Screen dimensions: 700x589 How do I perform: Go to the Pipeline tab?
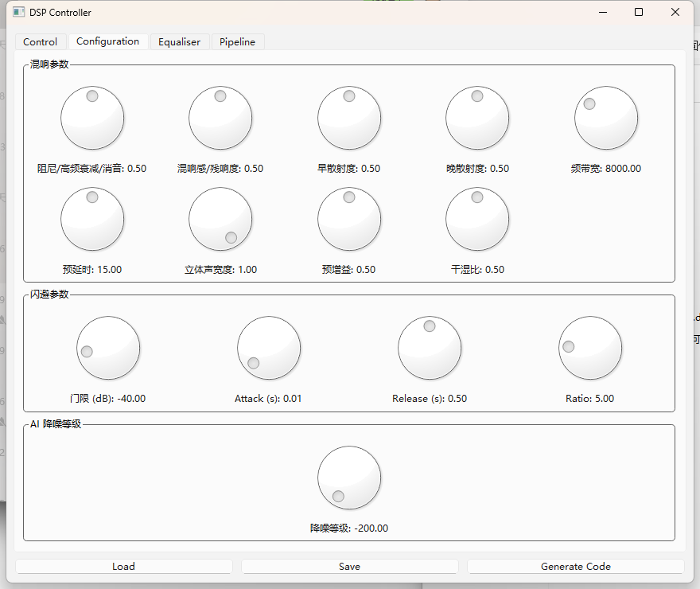click(238, 42)
